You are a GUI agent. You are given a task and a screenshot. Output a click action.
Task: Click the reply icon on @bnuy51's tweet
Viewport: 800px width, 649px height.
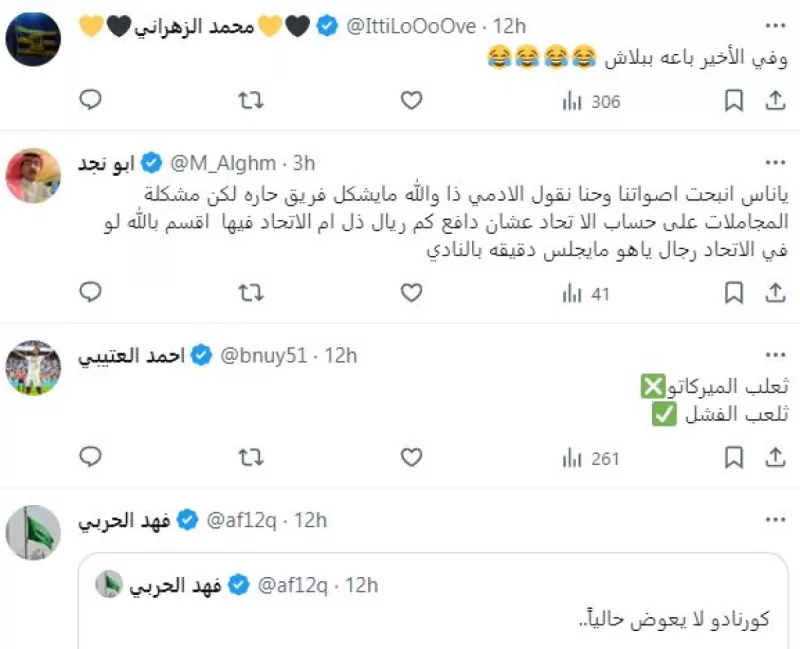(x=91, y=457)
